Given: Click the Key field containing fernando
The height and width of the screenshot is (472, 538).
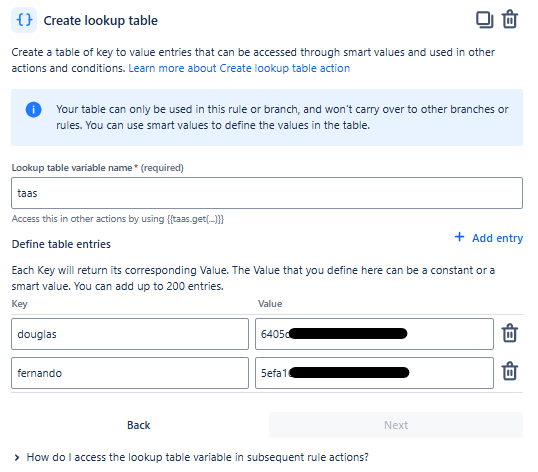Looking at the screenshot, I should pyautogui.click(x=130, y=373).
